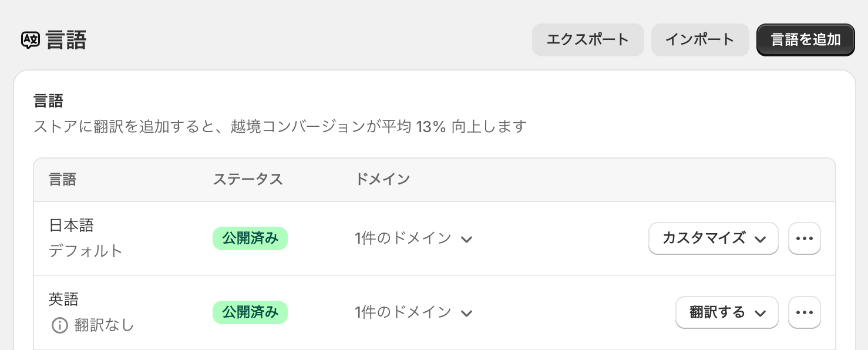868x350 pixels.
Task: Click the エクスポート button
Action: pos(588,40)
